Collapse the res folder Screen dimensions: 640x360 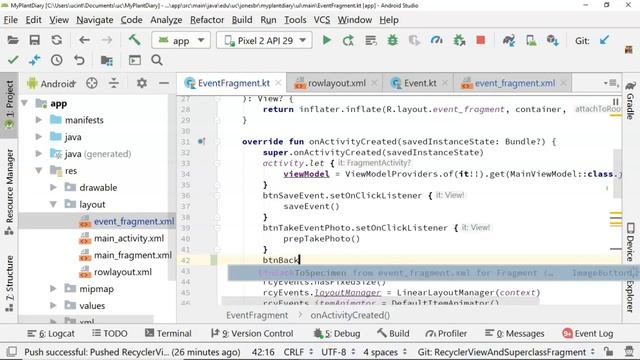tap(39, 171)
